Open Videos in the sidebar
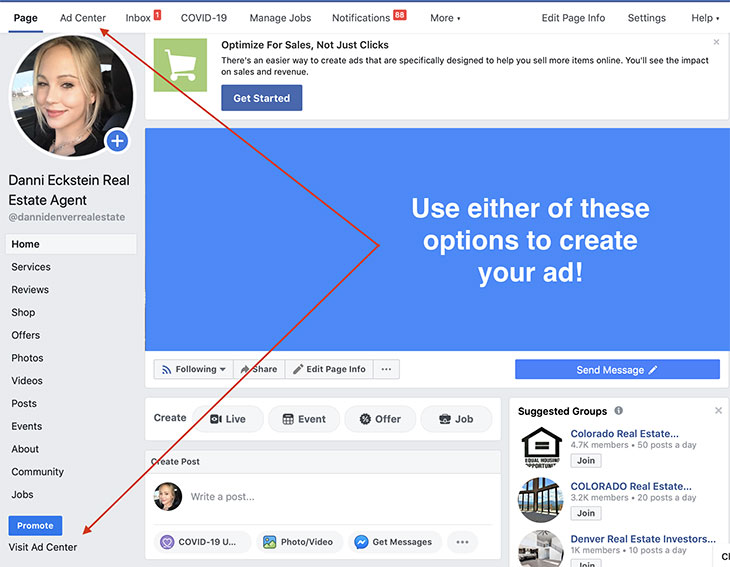 click(27, 381)
